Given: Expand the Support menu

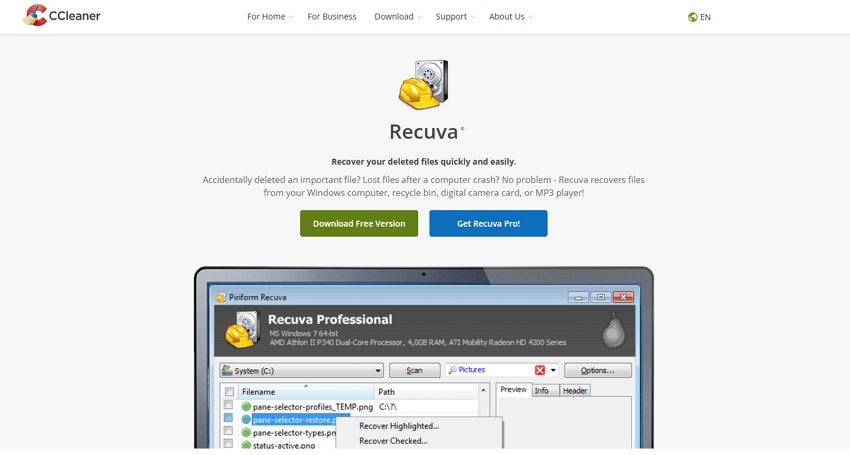Looking at the screenshot, I should click(455, 17).
